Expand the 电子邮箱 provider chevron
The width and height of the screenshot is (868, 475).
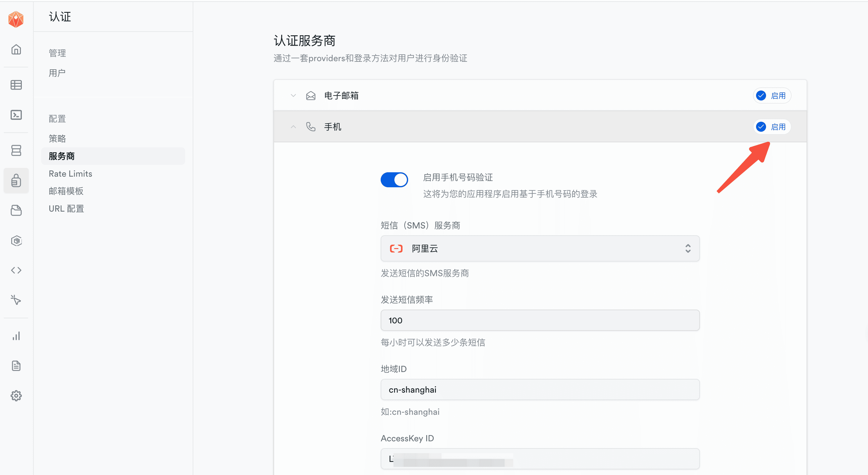point(293,96)
